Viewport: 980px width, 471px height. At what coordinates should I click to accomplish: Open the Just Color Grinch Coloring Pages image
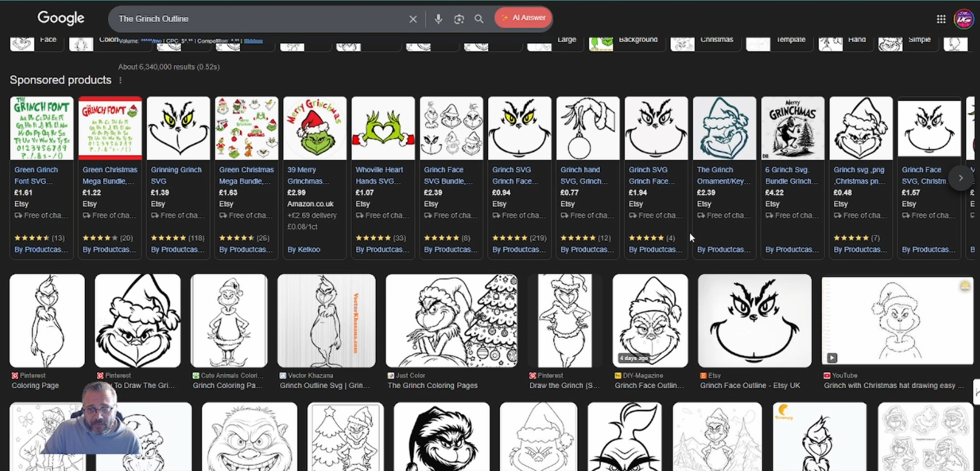point(451,321)
